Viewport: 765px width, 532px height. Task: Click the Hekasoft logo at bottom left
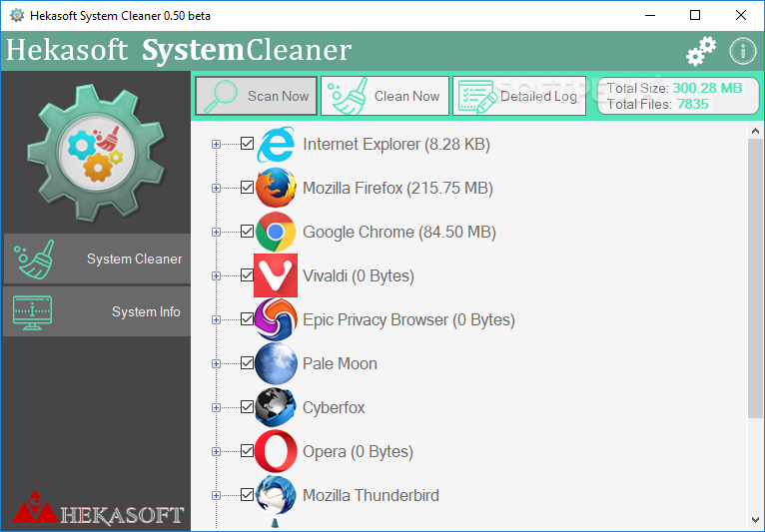coord(98,508)
